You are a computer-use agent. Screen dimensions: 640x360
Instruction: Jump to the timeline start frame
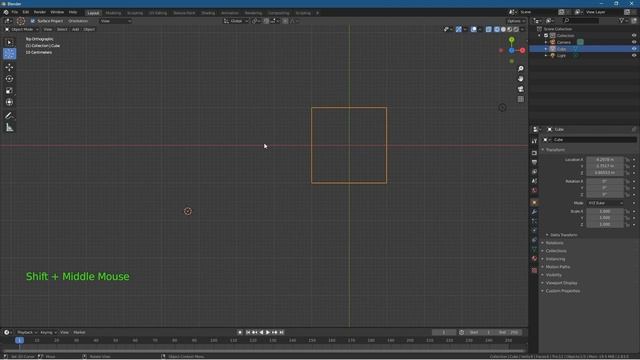point(248,332)
